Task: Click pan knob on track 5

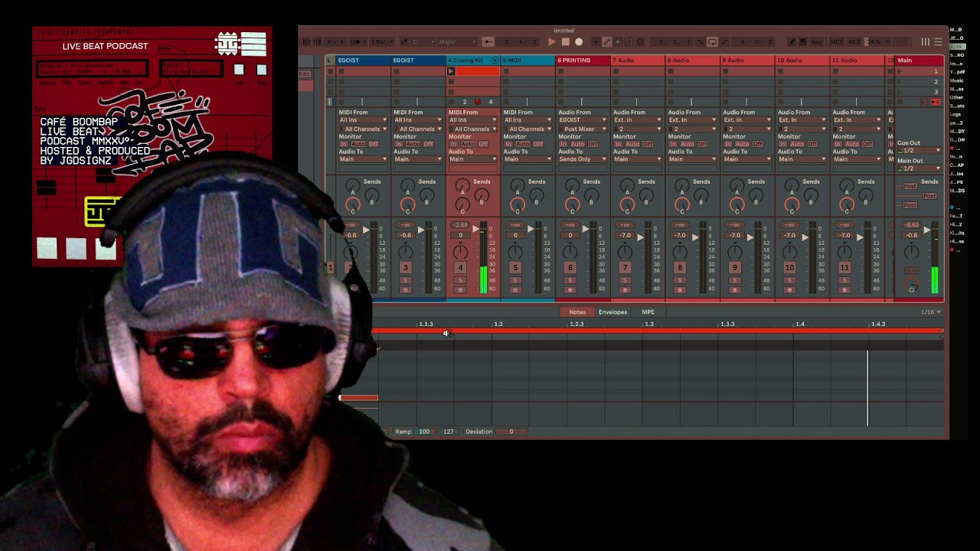Action: click(x=515, y=252)
